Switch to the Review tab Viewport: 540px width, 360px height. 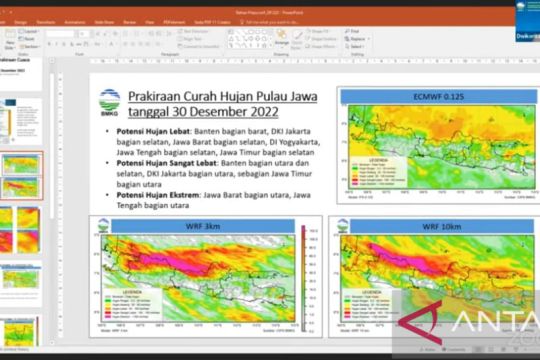pos(130,22)
